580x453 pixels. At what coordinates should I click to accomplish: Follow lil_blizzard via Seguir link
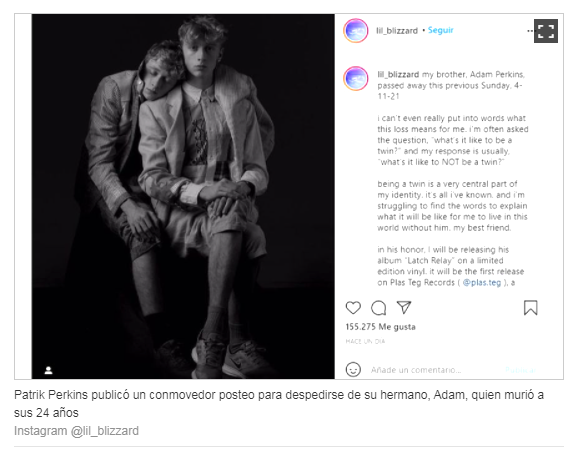click(441, 30)
